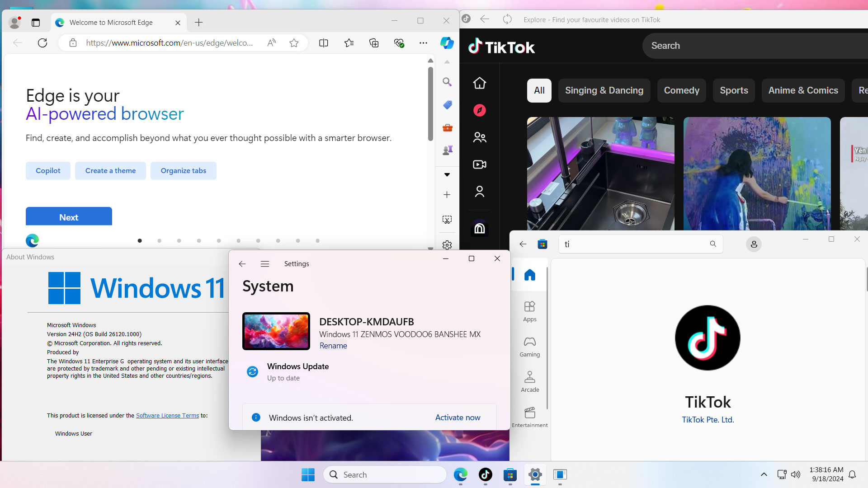Viewport: 868px width, 488px height.
Task: Show hidden system tray icons chevron
Action: [764, 474]
